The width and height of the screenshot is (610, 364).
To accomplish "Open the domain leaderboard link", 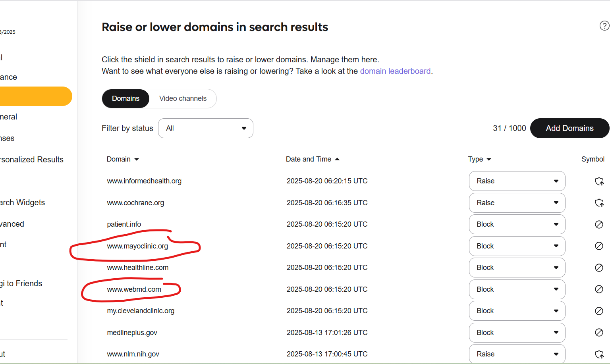I will tap(395, 71).
